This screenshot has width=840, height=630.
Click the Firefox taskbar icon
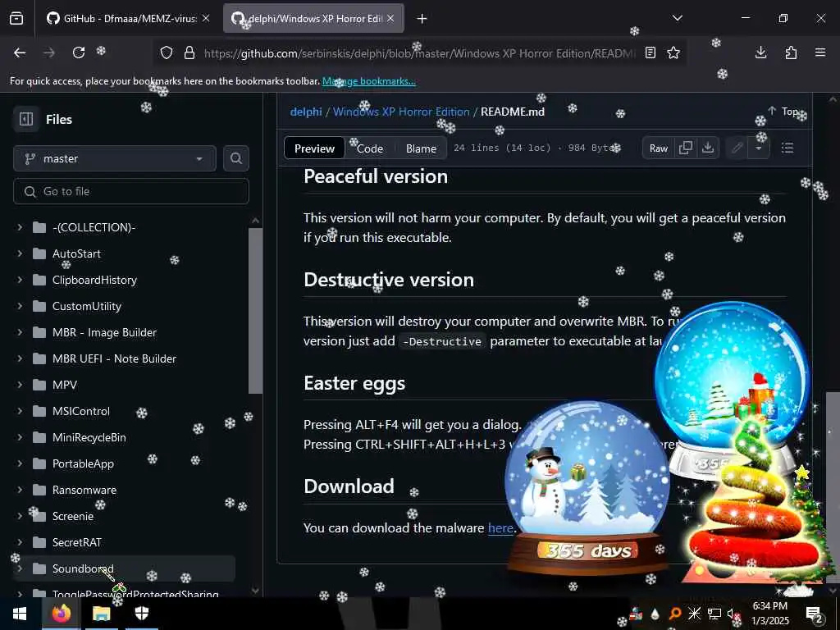coord(61,614)
